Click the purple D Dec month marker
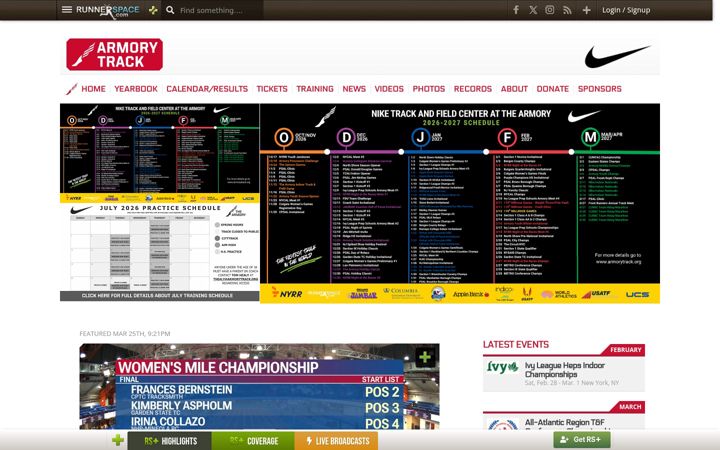 pos(346,137)
